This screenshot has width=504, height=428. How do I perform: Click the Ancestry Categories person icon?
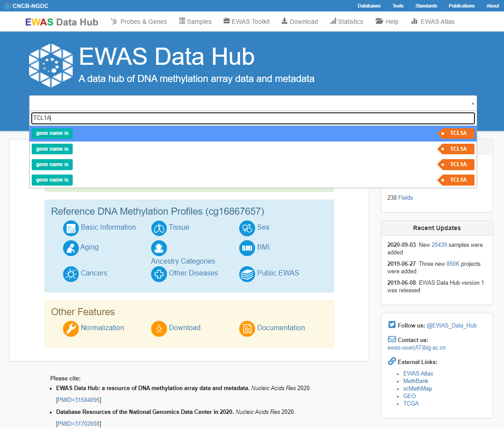click(159, 248)
